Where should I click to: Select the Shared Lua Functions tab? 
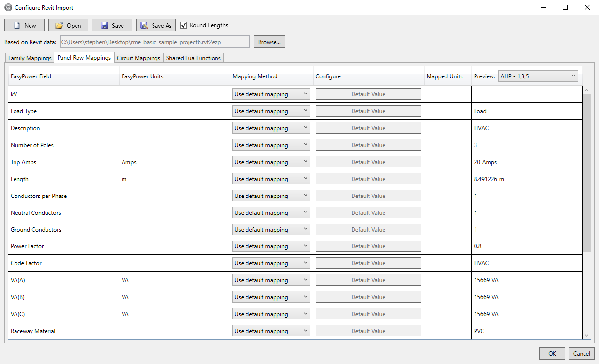coord(193,58)
